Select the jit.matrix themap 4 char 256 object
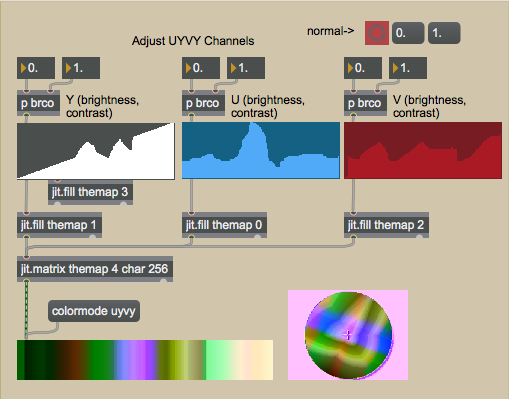Image resolution: width=509 pixels, height=399 pixels. pos(95,269)
